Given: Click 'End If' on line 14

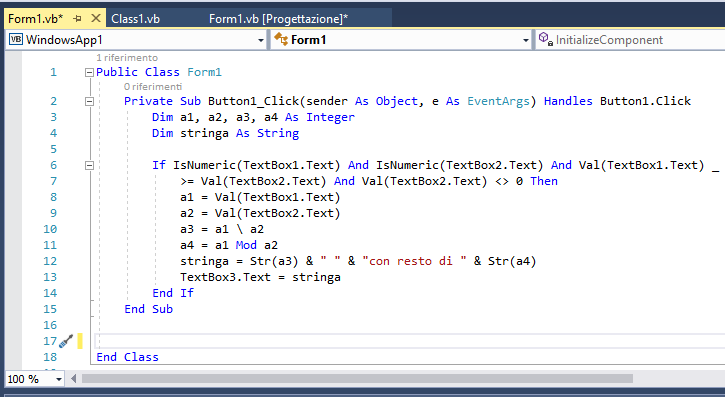Looking at the screenshot, I should [173, 293].
